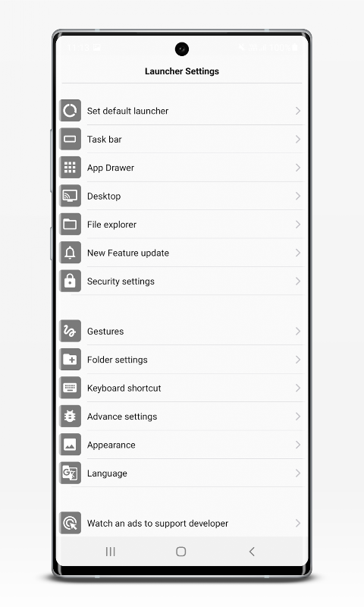Expand the Watch an ads chevron
The width and height of the screenshot is (364, 607).
tap(298, 523)
